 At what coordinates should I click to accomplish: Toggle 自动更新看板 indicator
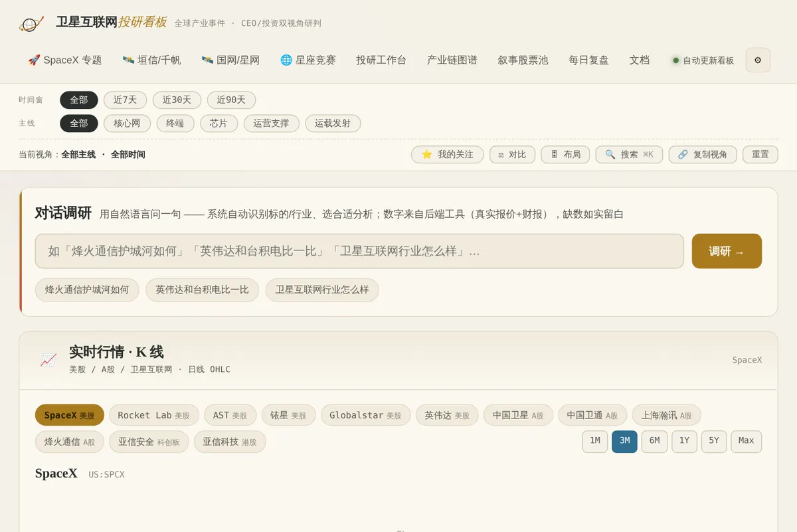[x=703, y=60]
